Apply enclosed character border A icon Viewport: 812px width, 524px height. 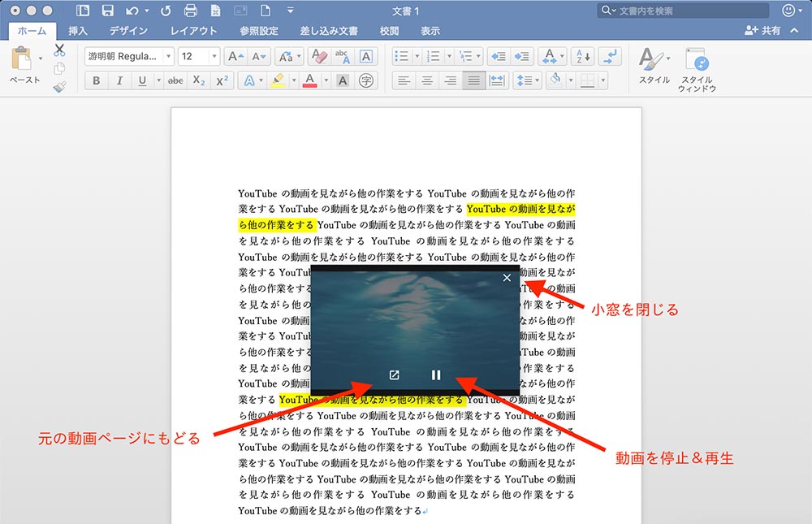365,57
